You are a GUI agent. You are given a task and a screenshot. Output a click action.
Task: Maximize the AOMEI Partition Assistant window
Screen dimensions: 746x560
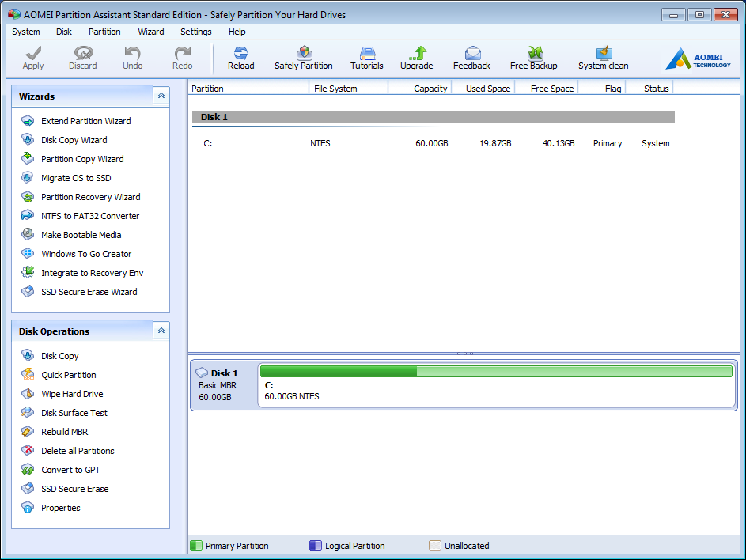point(699,15)
